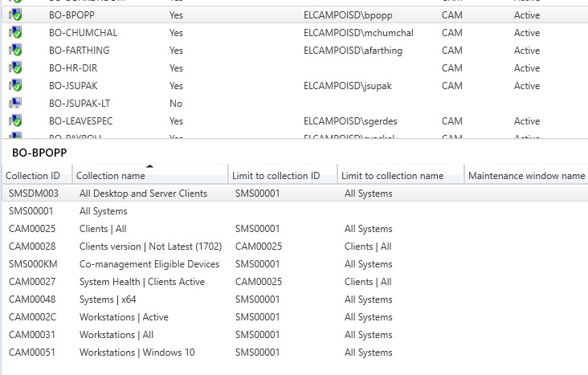The height and width of the screenshot is (375, 588).
Task: Click the device icon for BO-CHUMCHAL
Action: point(15,33)
